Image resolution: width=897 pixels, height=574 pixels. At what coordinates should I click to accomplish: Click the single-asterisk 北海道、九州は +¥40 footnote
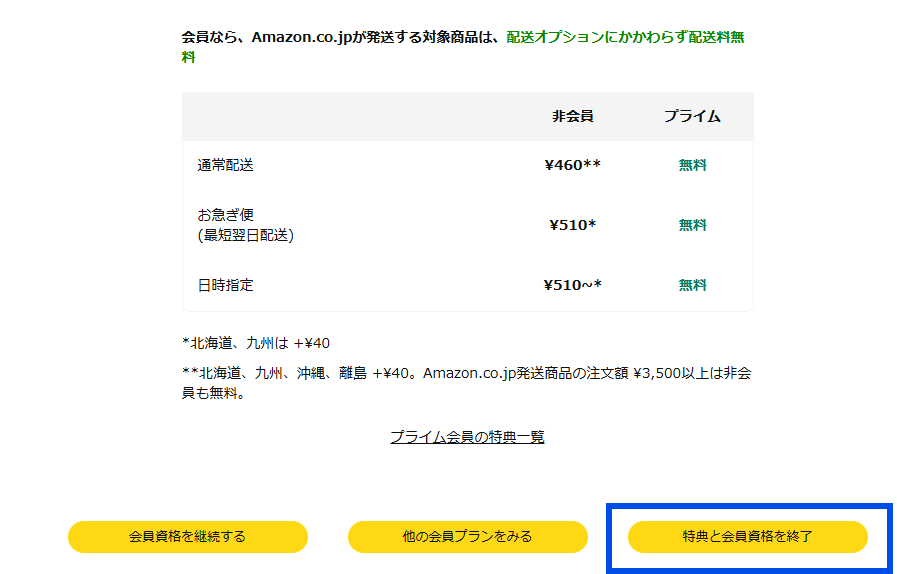coord(256,343)
